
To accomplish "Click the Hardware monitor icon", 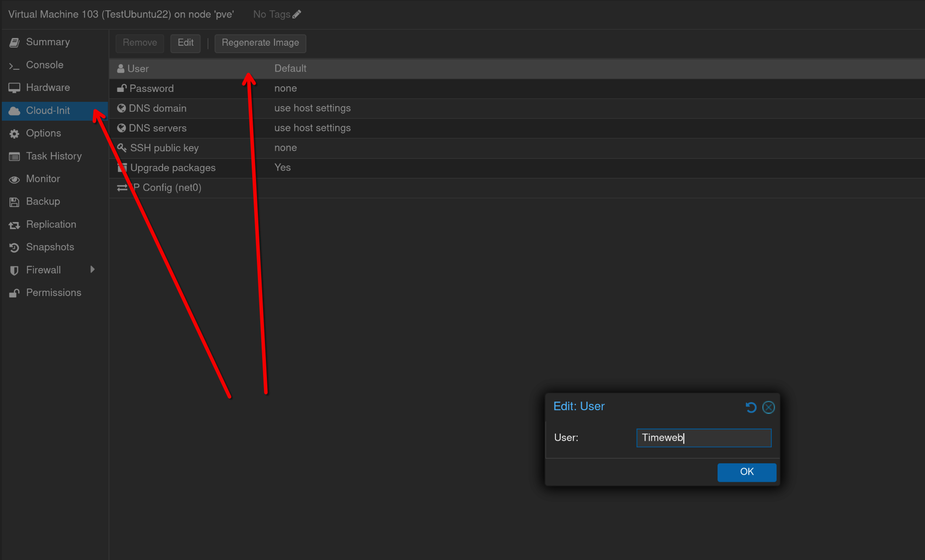I will pos(15,88).
